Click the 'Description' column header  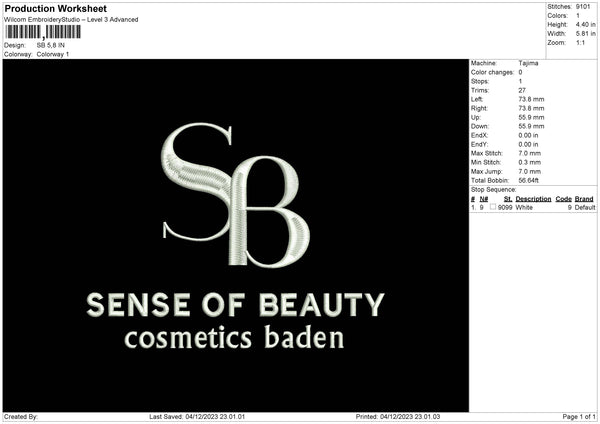click(533, 199)
